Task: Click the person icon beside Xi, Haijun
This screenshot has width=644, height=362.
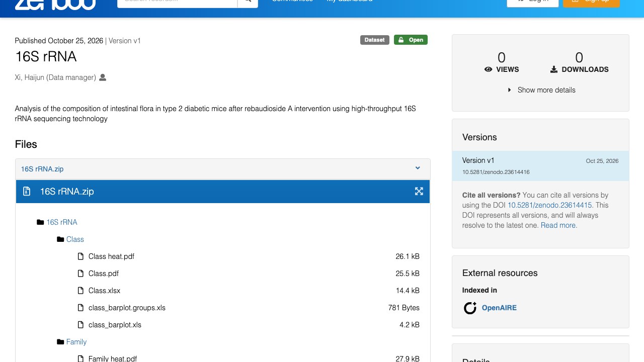Action: click(x=103, y=77)
